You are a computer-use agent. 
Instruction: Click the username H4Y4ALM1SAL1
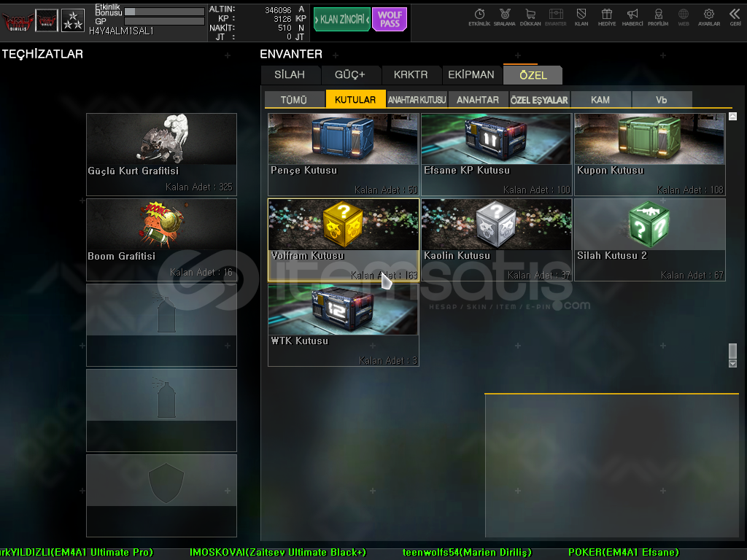[x=121, y=31]
